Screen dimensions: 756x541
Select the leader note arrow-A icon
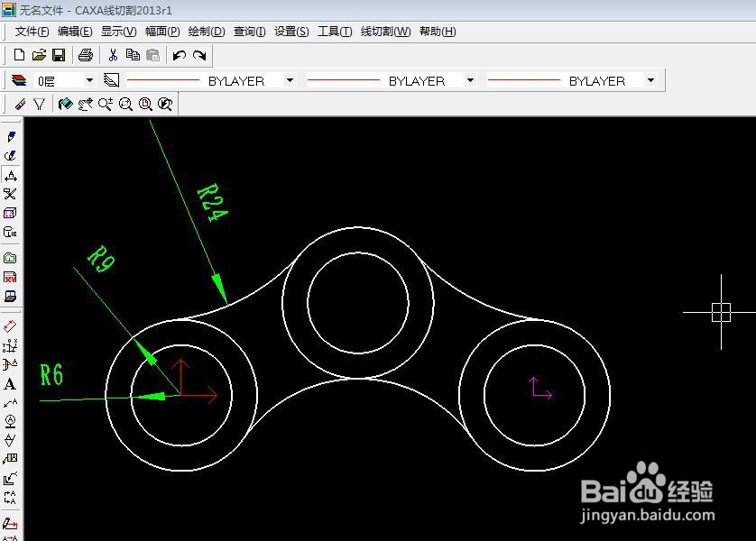pyautogui.click(x=10, y=402)
